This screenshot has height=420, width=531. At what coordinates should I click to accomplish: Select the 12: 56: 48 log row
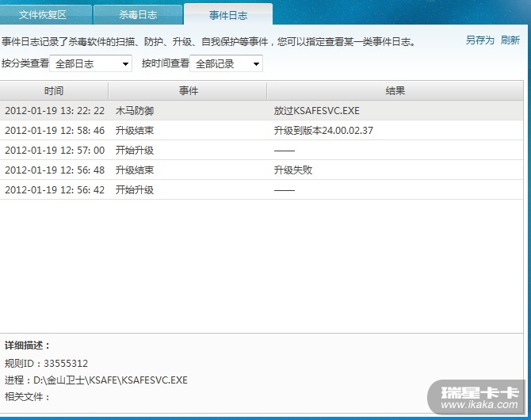(x=262, y=170)
